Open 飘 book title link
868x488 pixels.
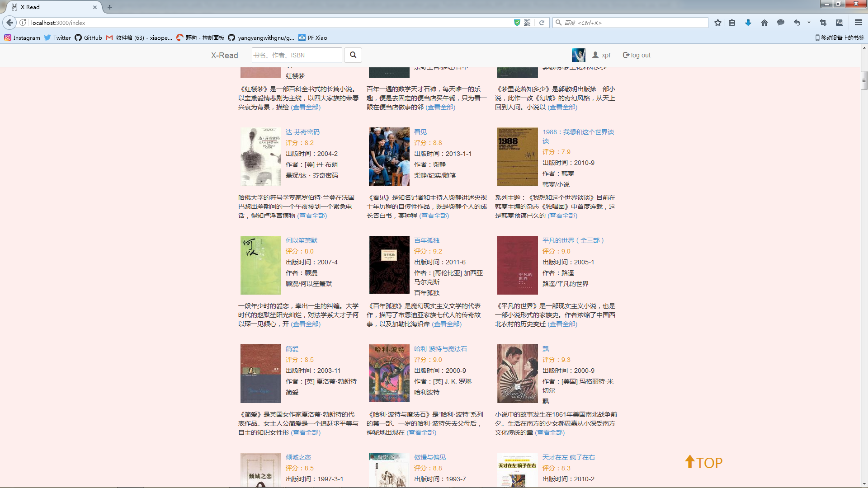(x=546, y=349)
